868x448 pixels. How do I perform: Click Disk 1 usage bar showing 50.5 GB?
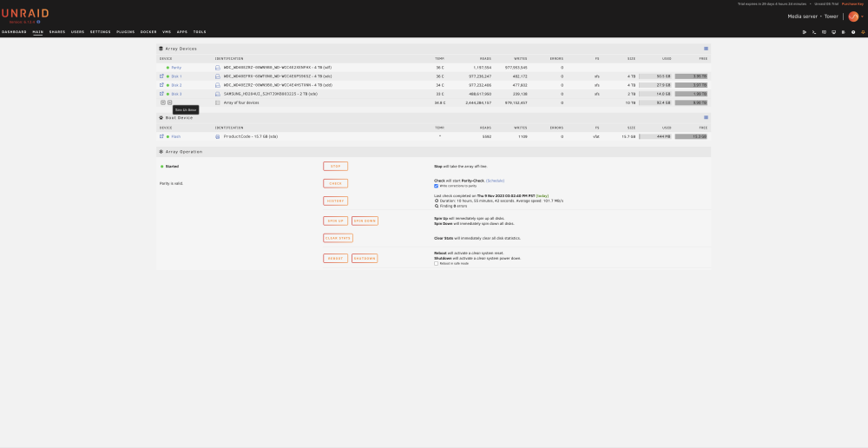tap(654, 76)
